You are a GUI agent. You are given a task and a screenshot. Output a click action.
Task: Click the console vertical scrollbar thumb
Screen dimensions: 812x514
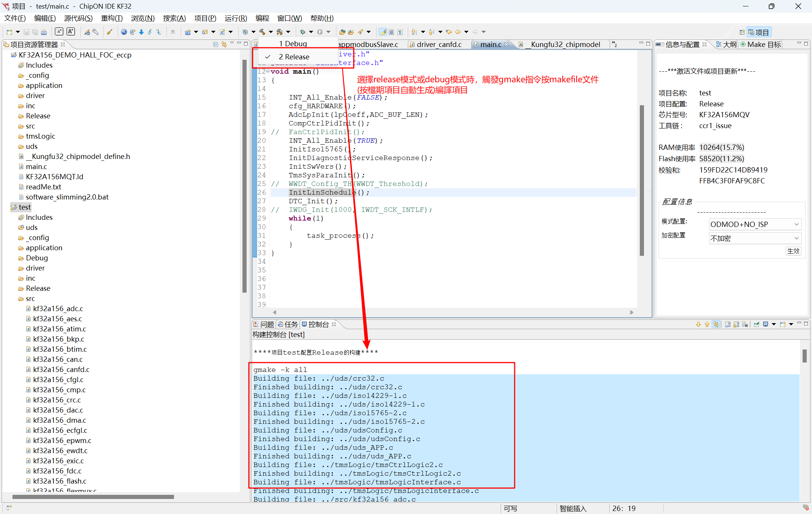(804, 356)
